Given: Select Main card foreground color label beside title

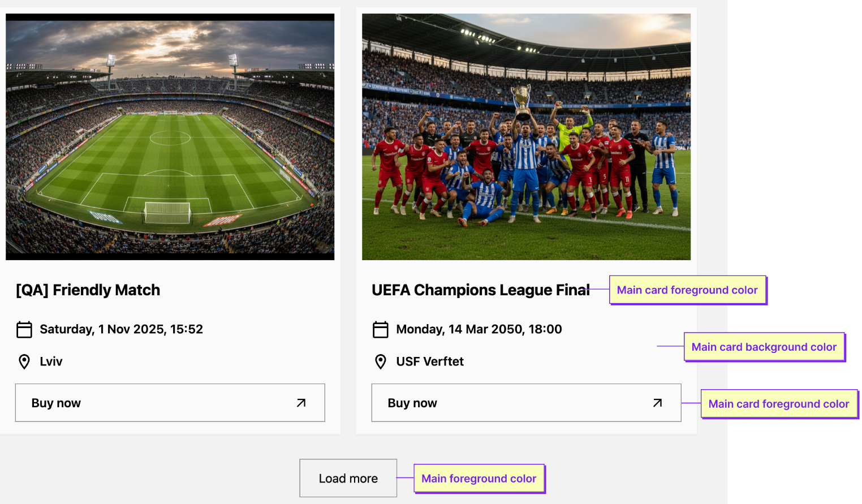Looking at the screenshot, I should tap(687, 290).
